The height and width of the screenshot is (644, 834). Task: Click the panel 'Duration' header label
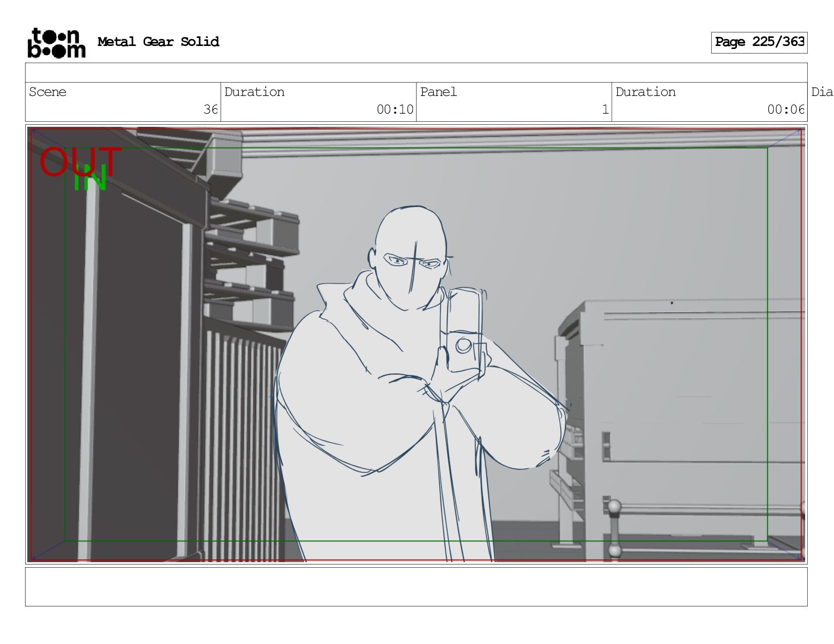point(645,92)
